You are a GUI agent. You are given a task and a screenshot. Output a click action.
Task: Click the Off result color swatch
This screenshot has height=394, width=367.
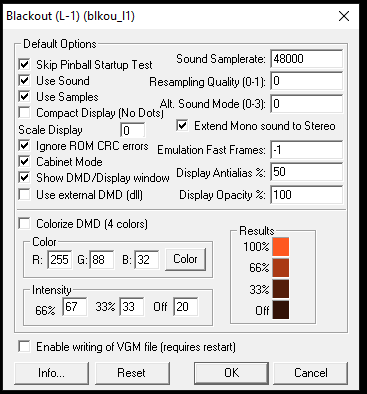[x=281, y=310]
